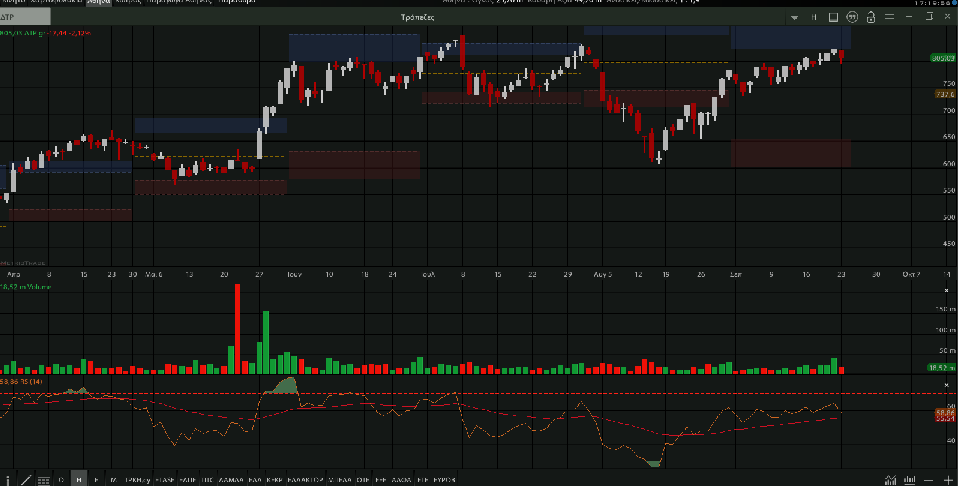Click the green 18,52 m volume axis label

[x=942, y=368]
